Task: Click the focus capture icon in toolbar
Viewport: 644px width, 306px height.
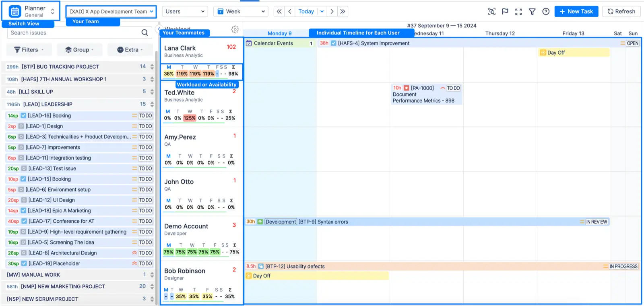Action: [x=491, y=12]
